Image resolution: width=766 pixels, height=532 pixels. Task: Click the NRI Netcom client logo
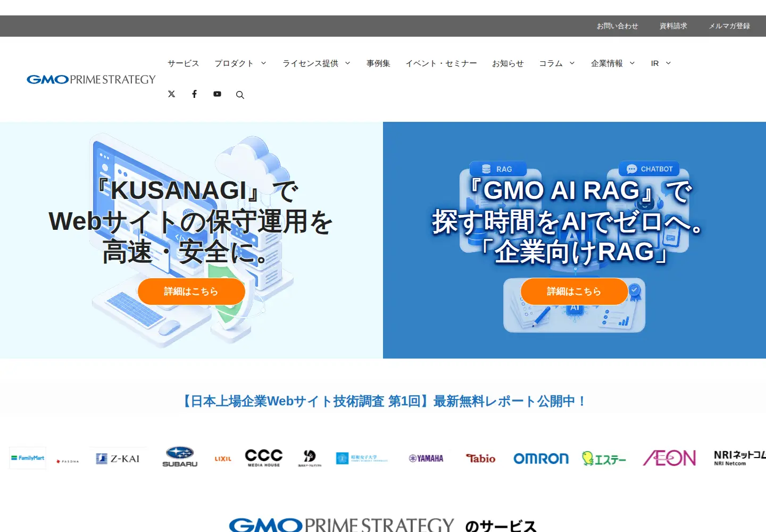pos(740,458)
